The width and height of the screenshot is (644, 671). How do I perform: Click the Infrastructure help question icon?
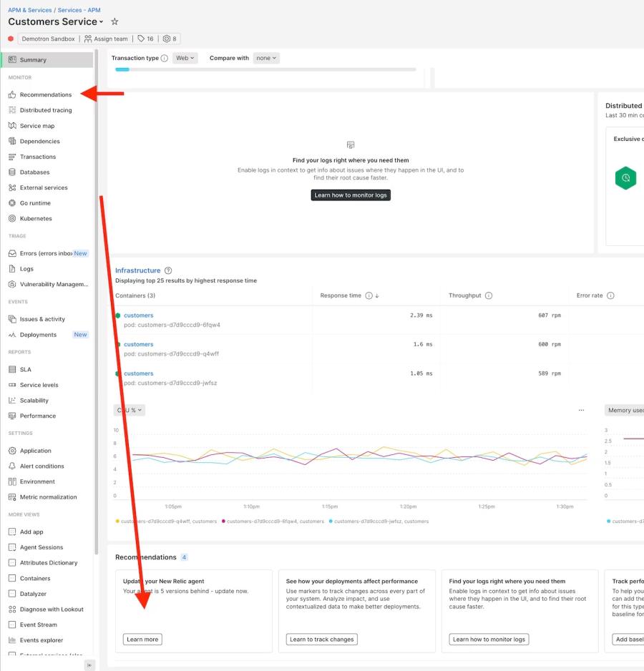(x=168, y=270)
